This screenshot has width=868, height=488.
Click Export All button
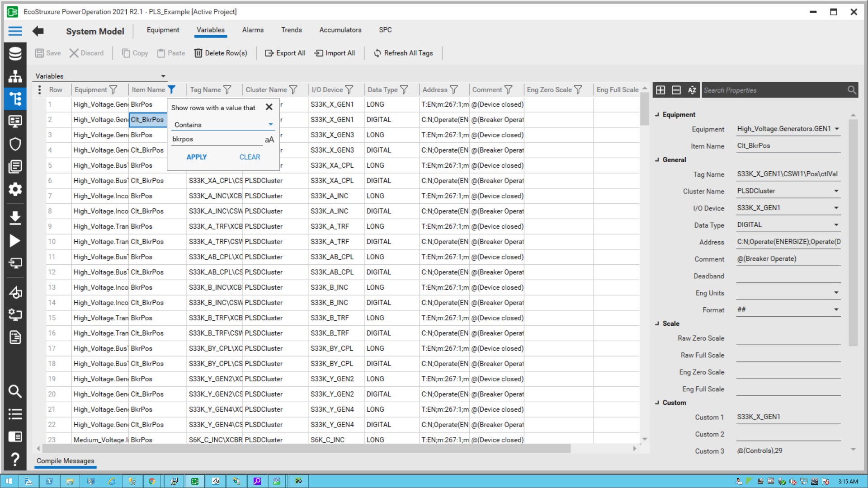pyautogui.click(x=285, y=53)
